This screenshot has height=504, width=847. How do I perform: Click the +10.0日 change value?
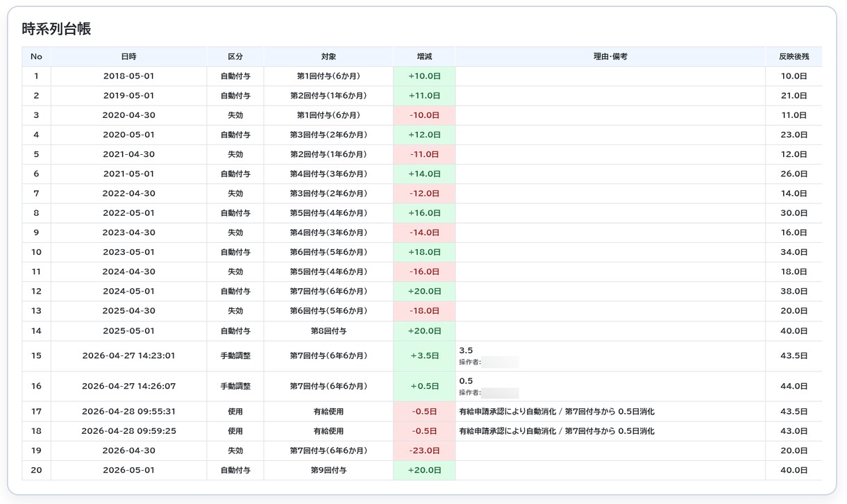[x=424, y=76]
